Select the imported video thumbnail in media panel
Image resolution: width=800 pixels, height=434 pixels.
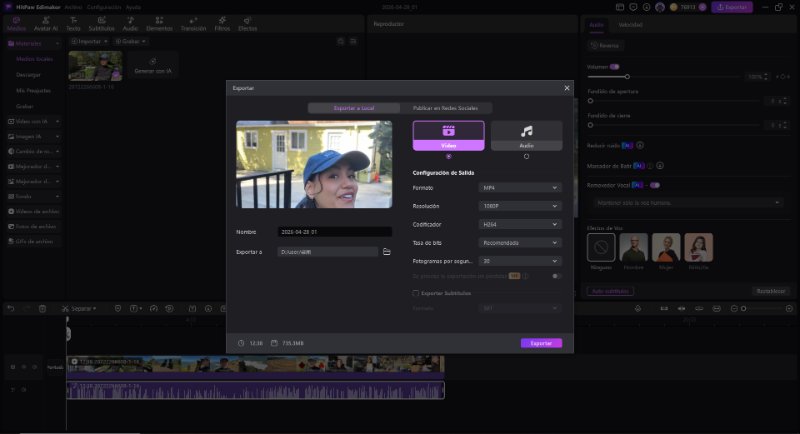pos(95,66)
